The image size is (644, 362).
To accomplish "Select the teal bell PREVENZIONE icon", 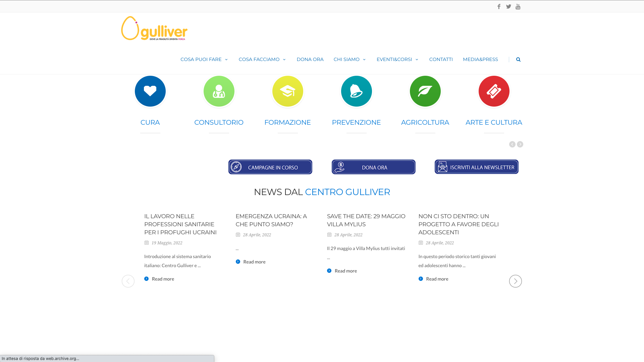I will point(357,91).
